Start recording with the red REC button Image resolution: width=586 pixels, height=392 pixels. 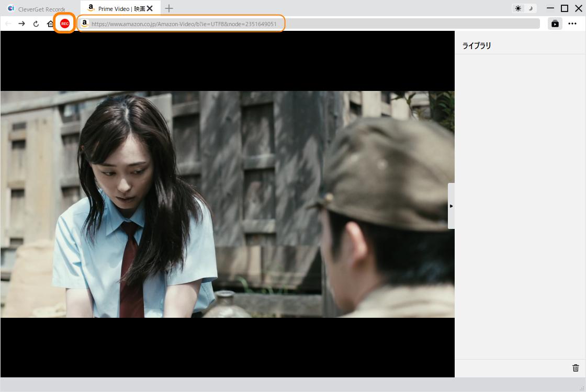[x=65, y=24]
